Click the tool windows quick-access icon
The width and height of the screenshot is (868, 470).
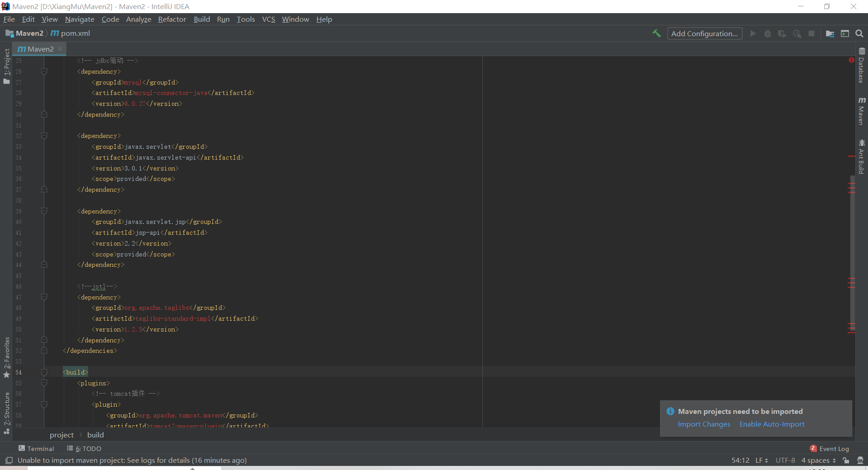9,461
